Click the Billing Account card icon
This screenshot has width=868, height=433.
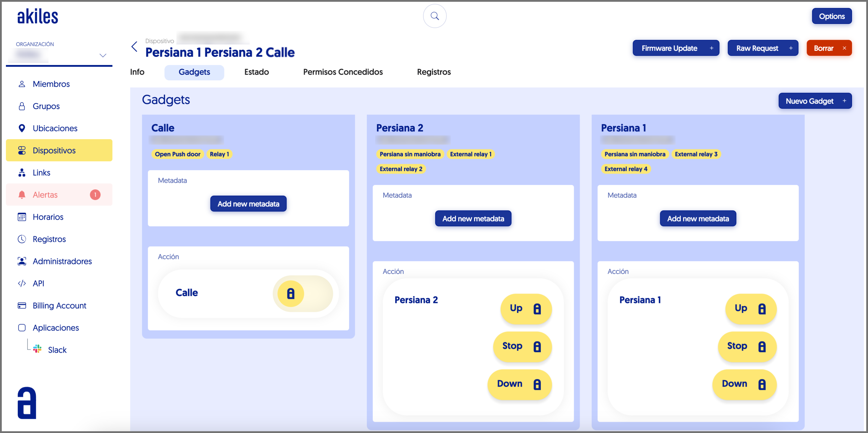click(22, 305)
